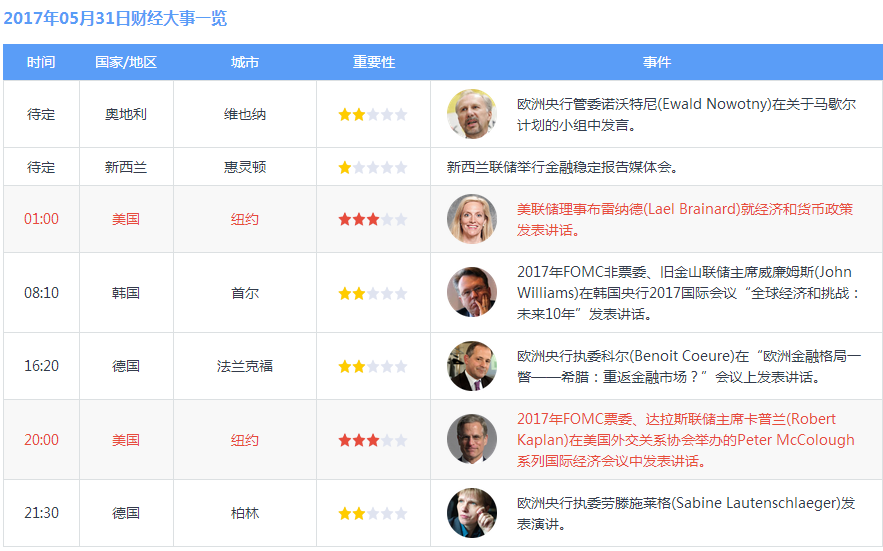The height and width of the screenshot is (551, 883).
Task: Click the 国家/地区 column header
Action: pyautogui.click(x=126, y=62)
